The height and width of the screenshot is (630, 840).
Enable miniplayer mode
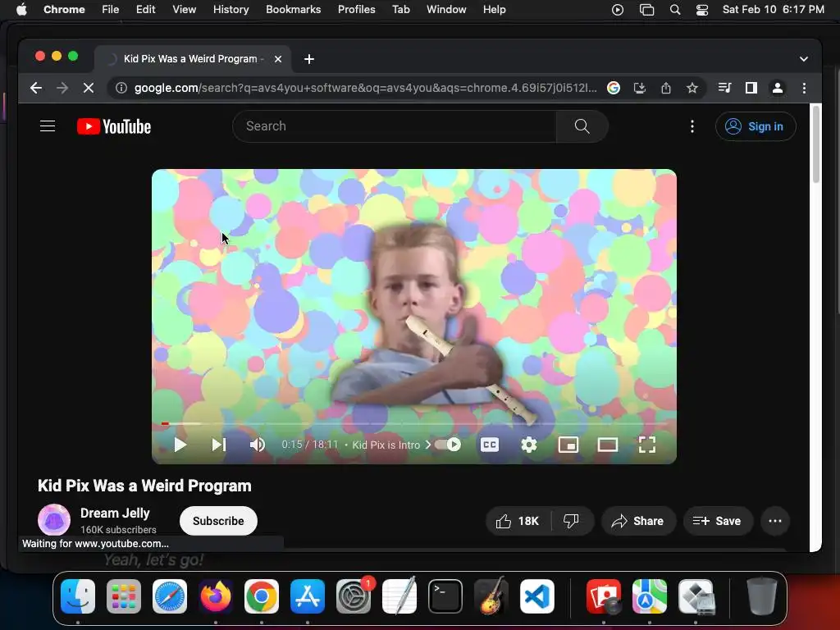(568, 445)
